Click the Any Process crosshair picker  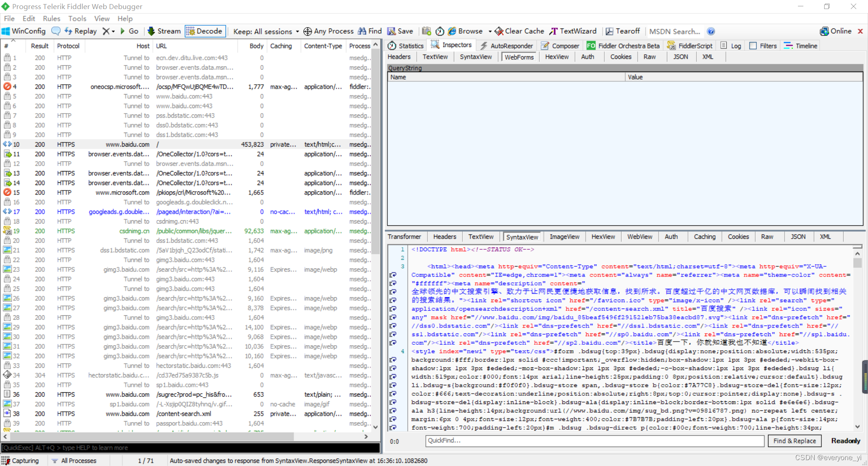pyautogui.click(x=329, y=31)
